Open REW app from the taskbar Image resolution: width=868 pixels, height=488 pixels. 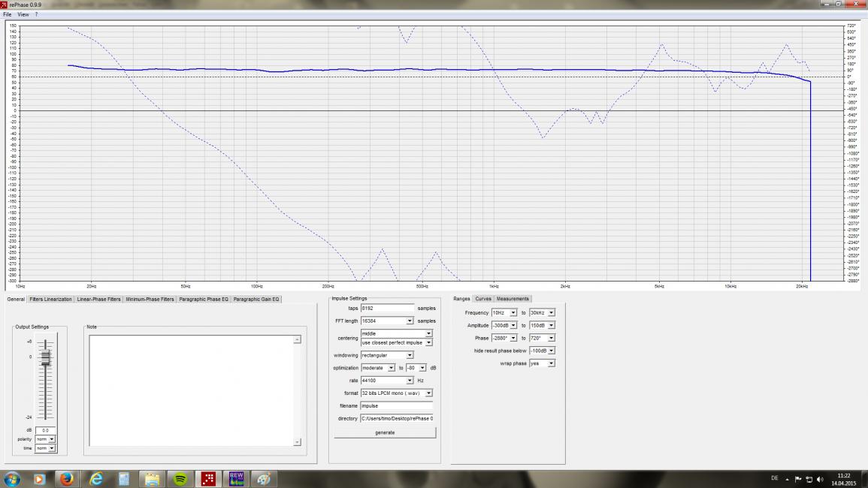pyautogui.click(x=237, y=479)
